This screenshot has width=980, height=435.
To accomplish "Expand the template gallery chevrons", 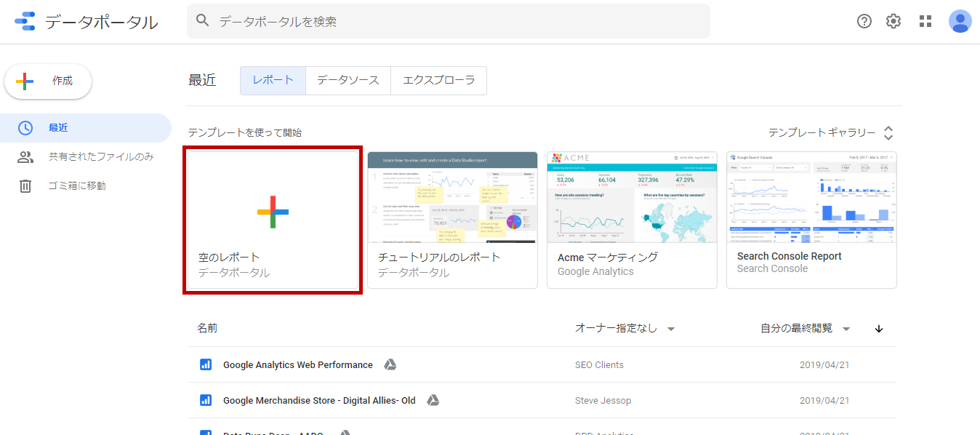I will click(x=888, y=133).
